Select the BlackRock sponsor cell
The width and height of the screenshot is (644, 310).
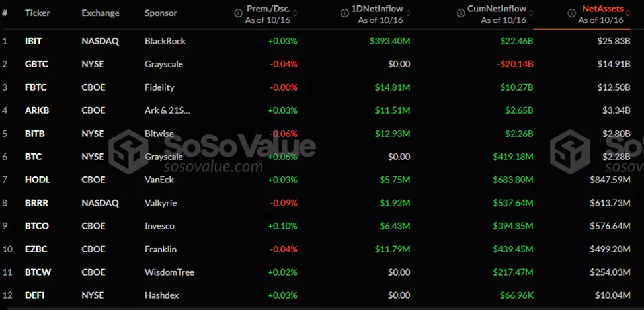pos(165,41)
